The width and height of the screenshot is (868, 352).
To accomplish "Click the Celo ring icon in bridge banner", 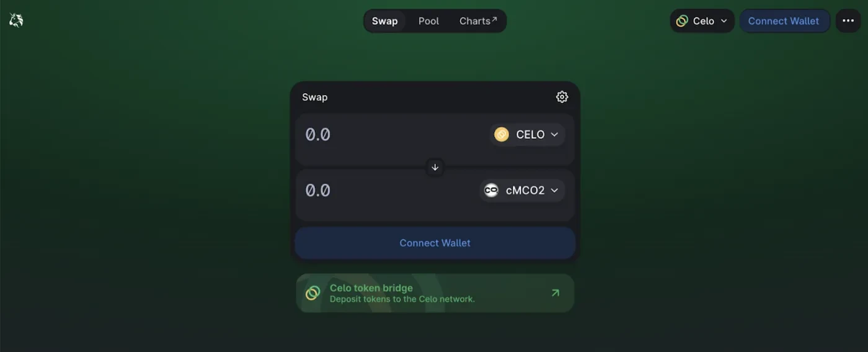I will pos(313,293).
